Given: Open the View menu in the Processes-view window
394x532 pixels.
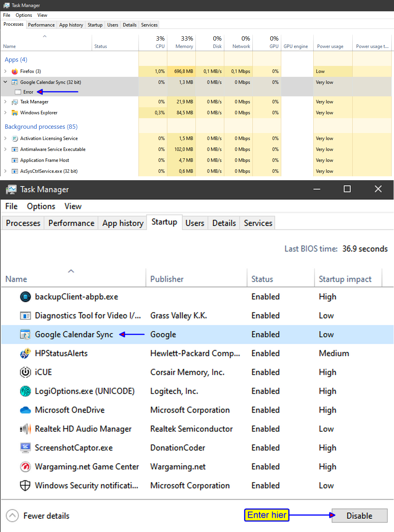Looking at the screenshot, I should pos(42,15).
